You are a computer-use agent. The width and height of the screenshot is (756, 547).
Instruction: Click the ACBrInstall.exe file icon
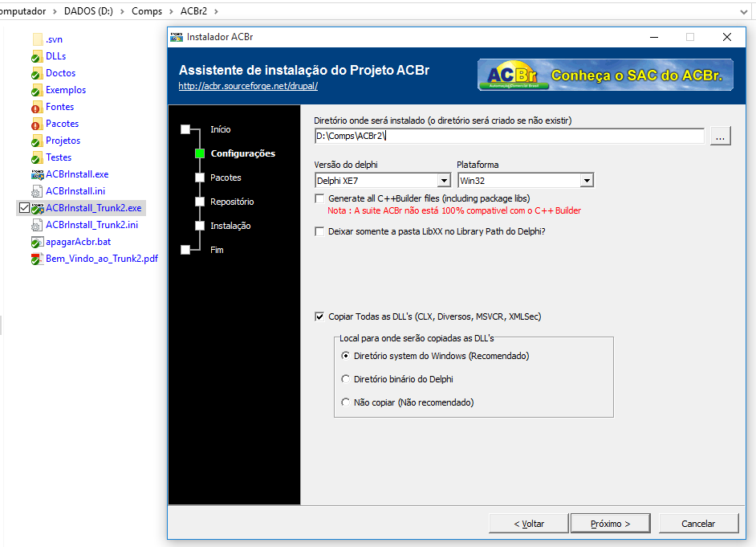[x=37, y=174]
